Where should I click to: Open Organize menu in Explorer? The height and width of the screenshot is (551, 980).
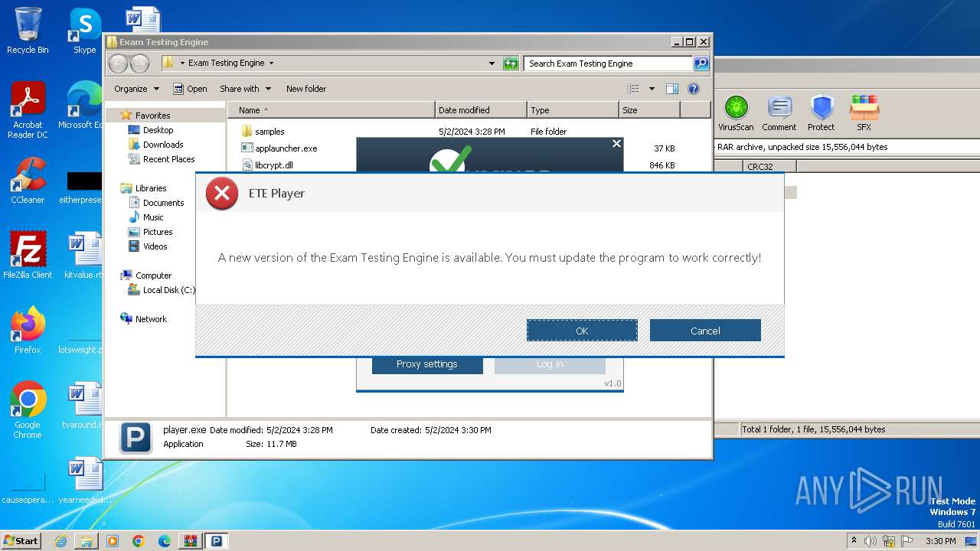[136, 89]
